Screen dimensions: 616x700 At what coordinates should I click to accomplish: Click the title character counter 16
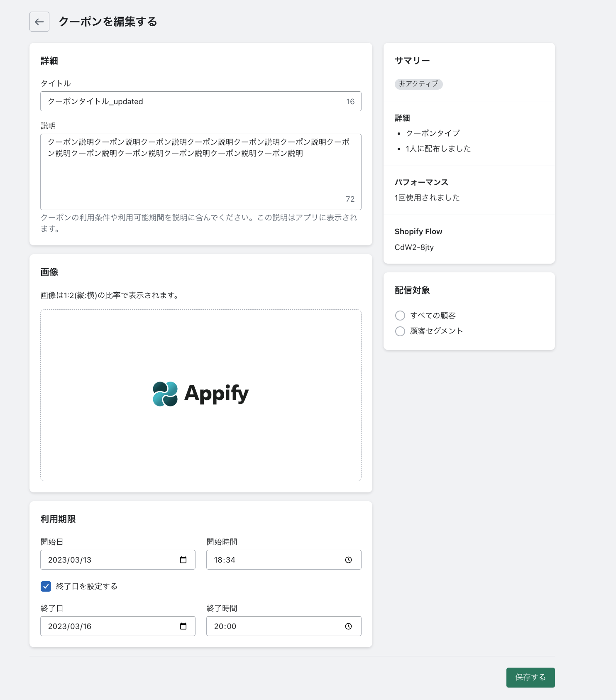coord(350,101)
